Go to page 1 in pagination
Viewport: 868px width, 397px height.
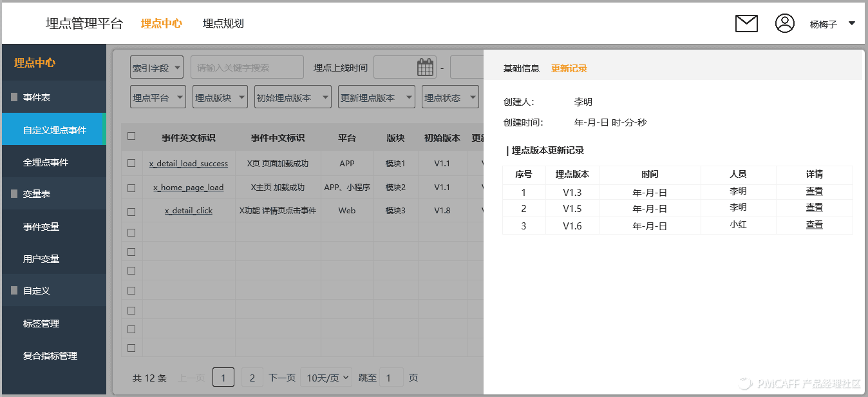(x=223, y=378)
